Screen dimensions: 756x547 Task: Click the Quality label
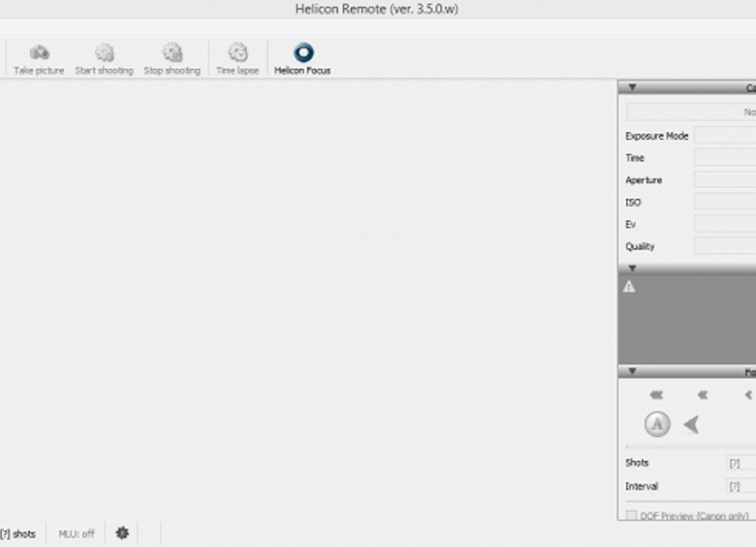point(640,246)
